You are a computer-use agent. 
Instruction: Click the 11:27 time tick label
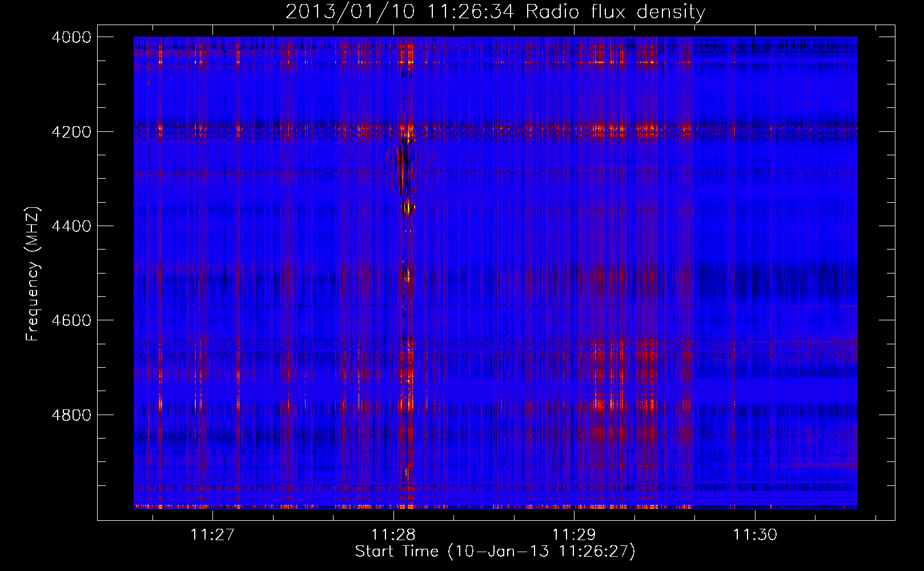click(x=212, y=534)
